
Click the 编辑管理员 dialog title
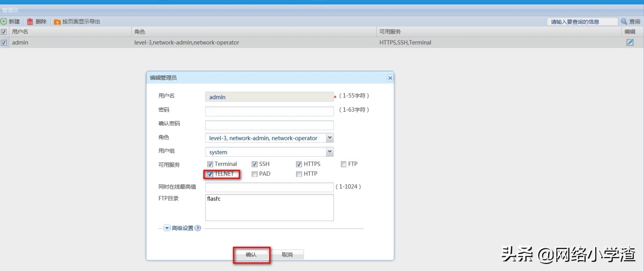163,78
